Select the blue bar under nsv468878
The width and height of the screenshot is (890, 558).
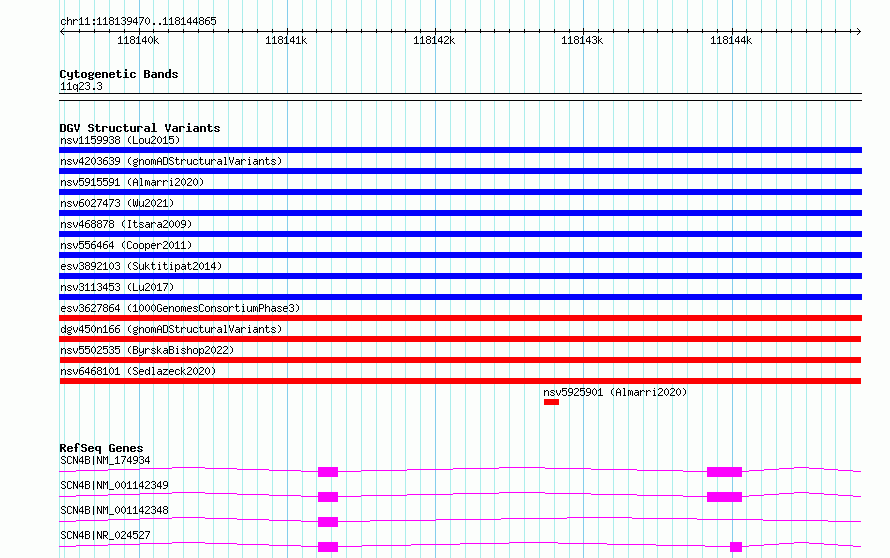[460, 234]
